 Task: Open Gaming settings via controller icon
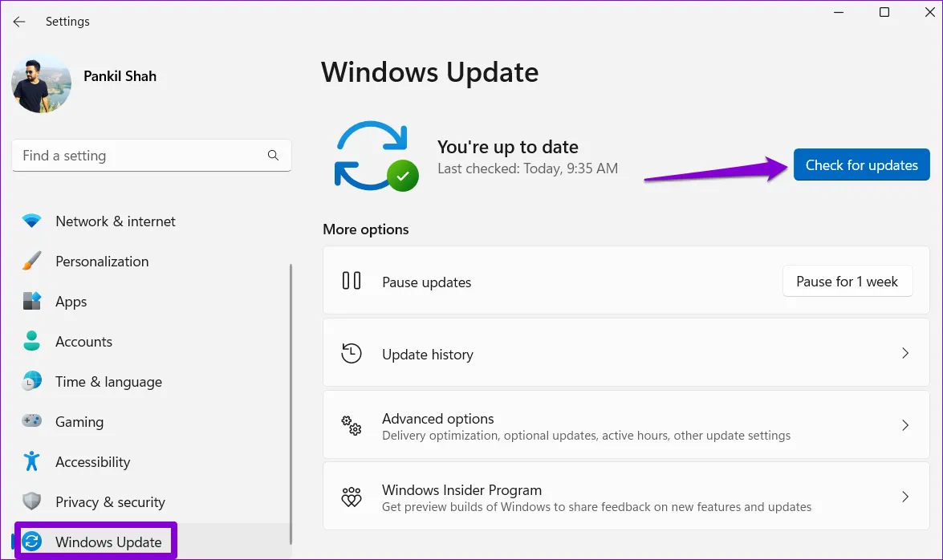point(30,421)
